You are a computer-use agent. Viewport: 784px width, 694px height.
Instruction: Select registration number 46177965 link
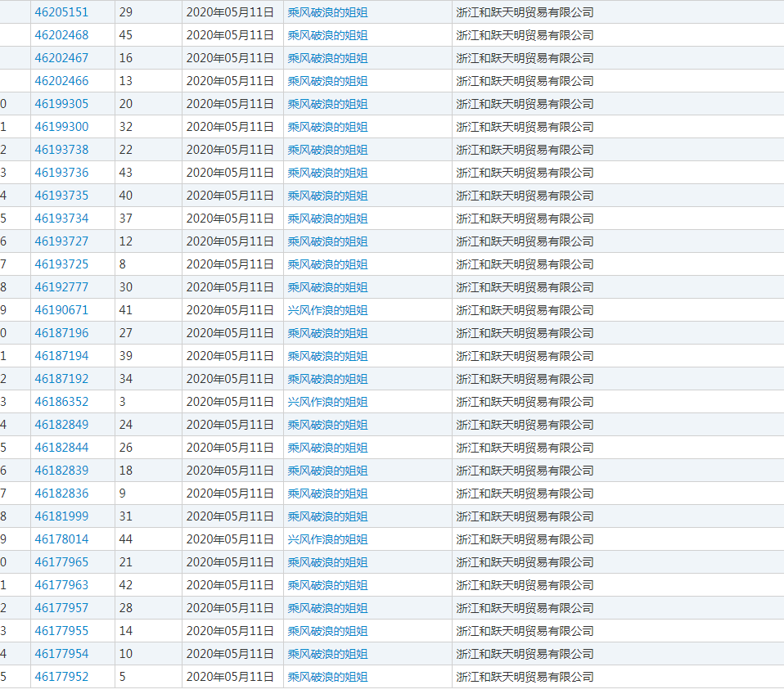61,562
